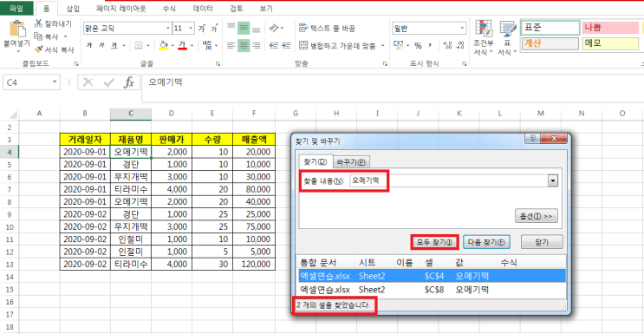Apply yellow fill color with paint bucket
The width and height of the screenshot is (644, 334).
pyautogui.click(x=163, y=45)
